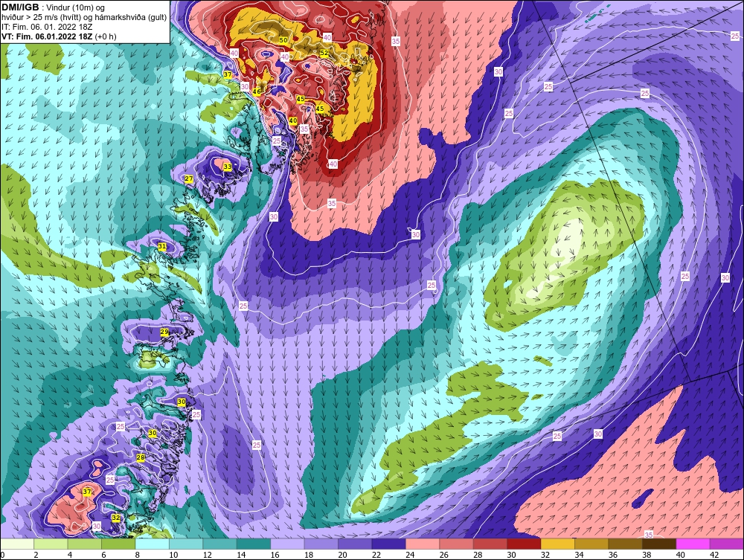
Task: Select the yellow gust label 28
Action: pyautogui.click(x=141, y=457)
